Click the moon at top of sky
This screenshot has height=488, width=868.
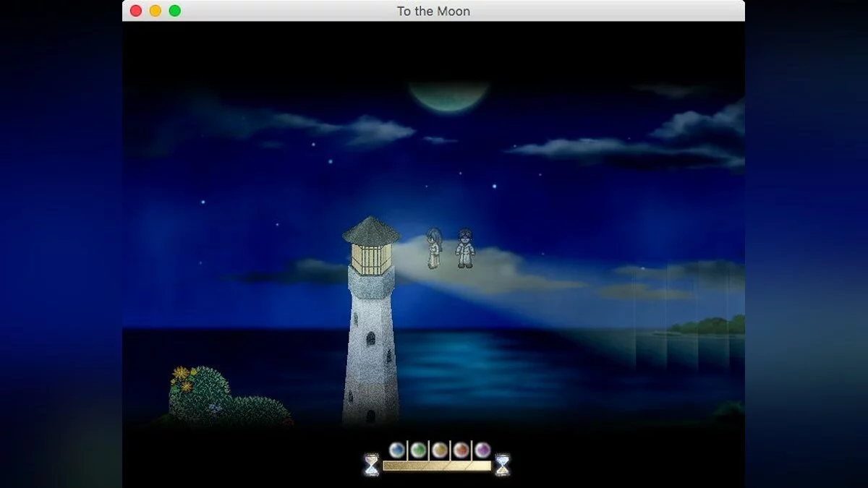click(448, 96)
